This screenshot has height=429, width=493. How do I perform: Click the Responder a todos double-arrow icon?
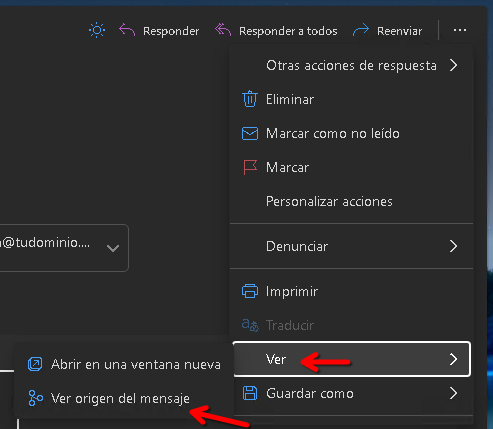pyautogui.click(x=223, y=30)
